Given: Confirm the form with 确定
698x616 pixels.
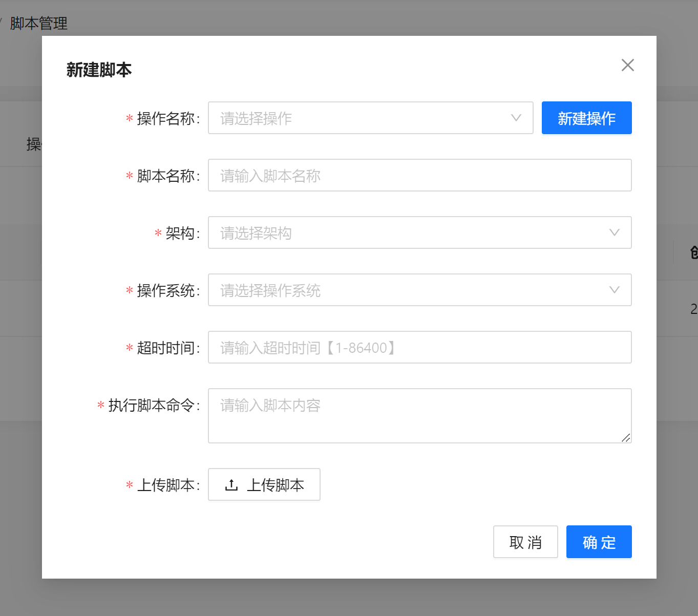Looking at the screenshot, I should (x=599, y=542).
